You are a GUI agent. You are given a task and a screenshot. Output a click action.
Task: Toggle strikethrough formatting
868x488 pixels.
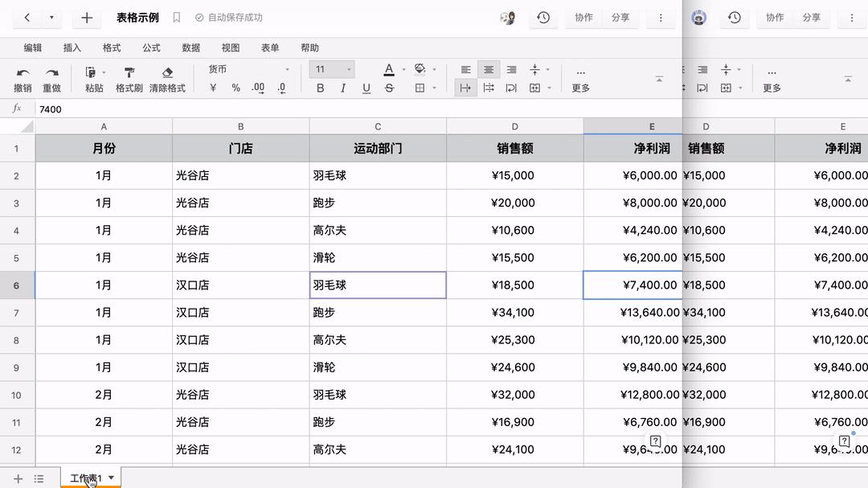point(388,88)
